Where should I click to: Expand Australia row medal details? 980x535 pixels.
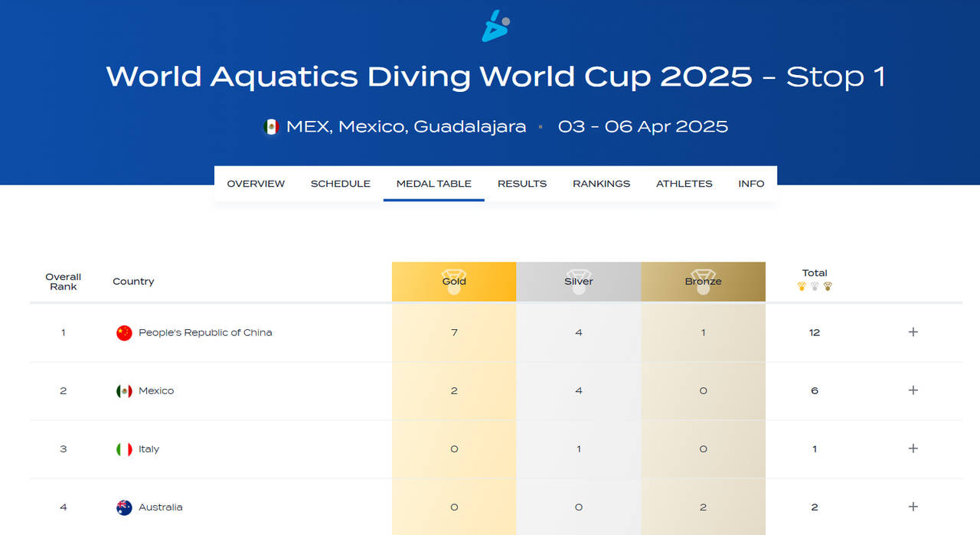tap(913, 507)
